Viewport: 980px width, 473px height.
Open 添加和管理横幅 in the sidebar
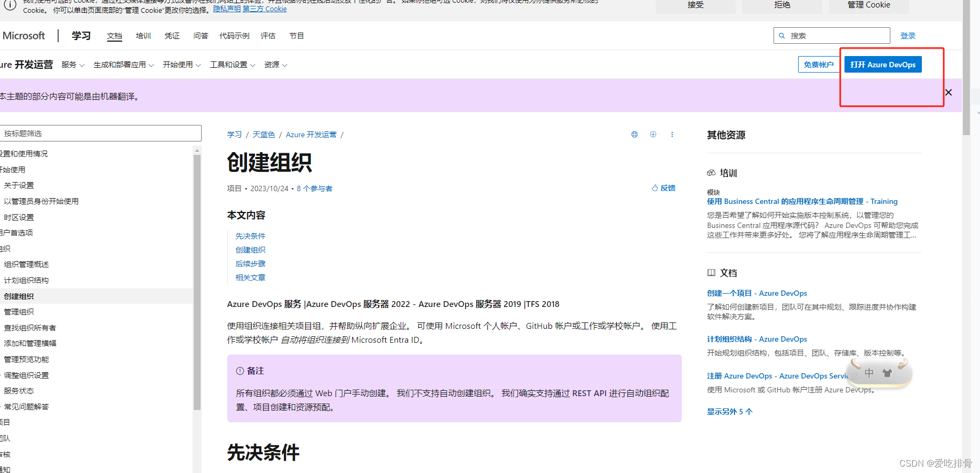30,343
